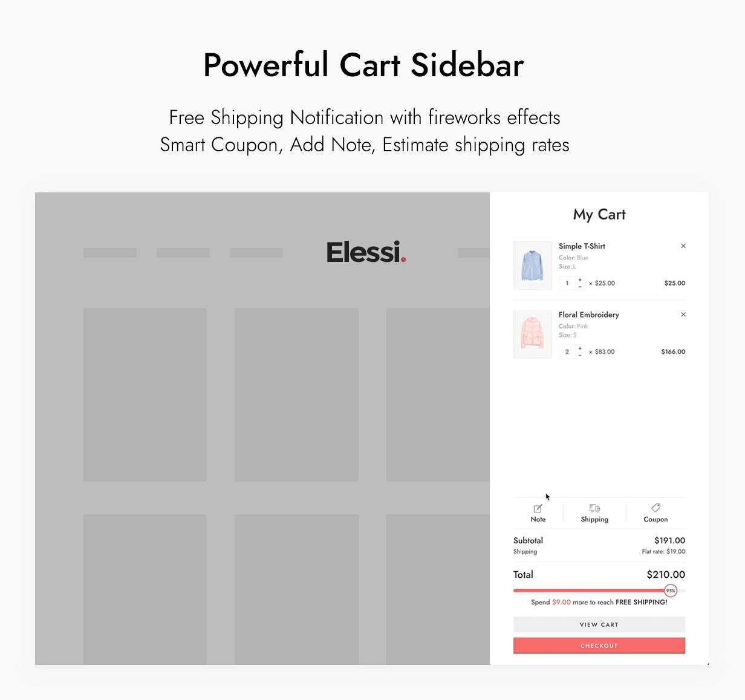Increase Floral Embroidery quantity

579,348
